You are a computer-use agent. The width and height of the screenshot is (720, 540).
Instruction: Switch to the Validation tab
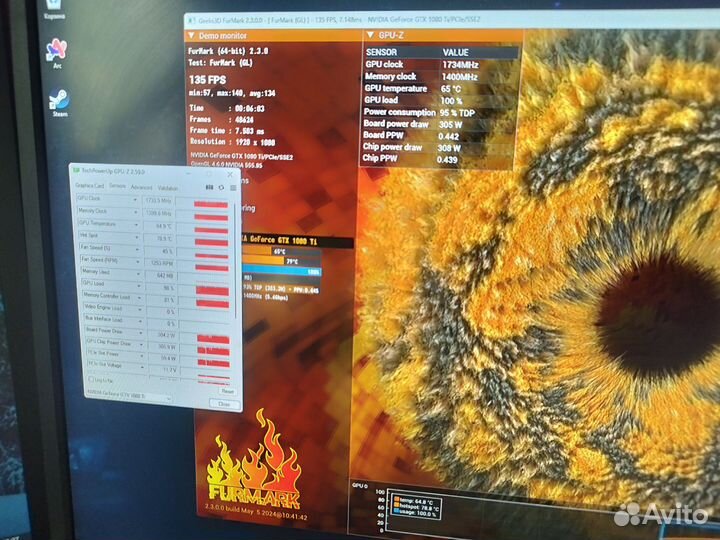click(168, 188)
